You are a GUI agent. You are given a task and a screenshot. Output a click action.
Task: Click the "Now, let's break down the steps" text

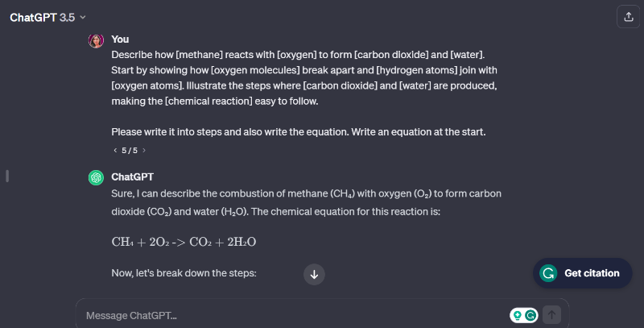[x=184, y=273]
